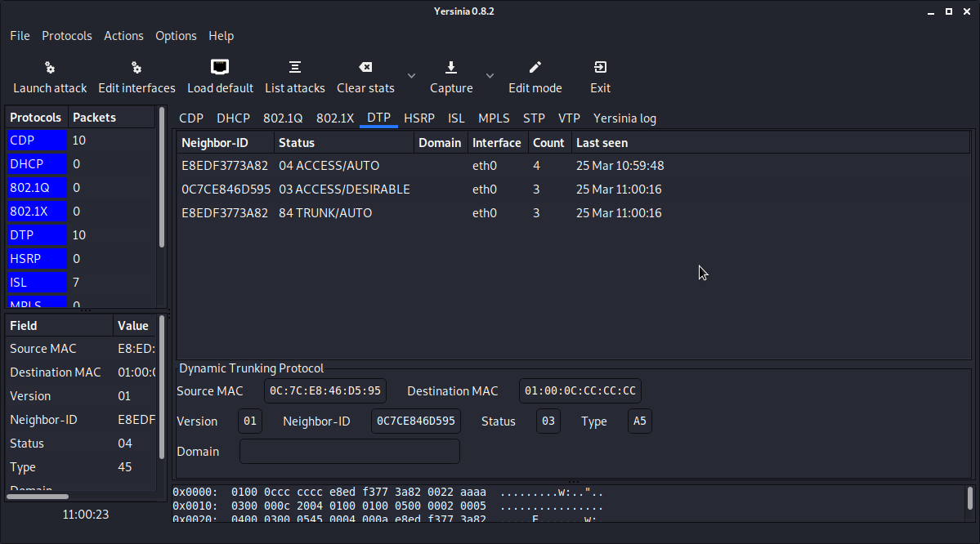
Task: Show the List attacks icon
Action: point(295,67)
